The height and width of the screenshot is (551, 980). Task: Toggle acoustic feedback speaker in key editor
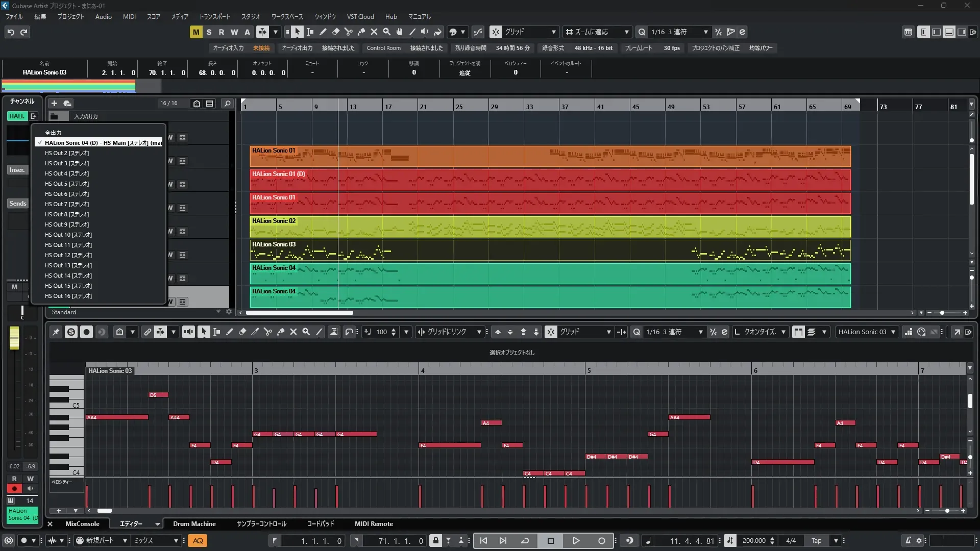click(188, 332)
